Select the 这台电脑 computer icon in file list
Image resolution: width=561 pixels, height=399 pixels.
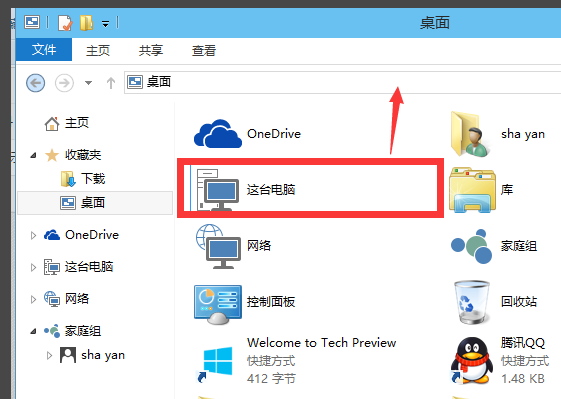click(x=218, y=190)
